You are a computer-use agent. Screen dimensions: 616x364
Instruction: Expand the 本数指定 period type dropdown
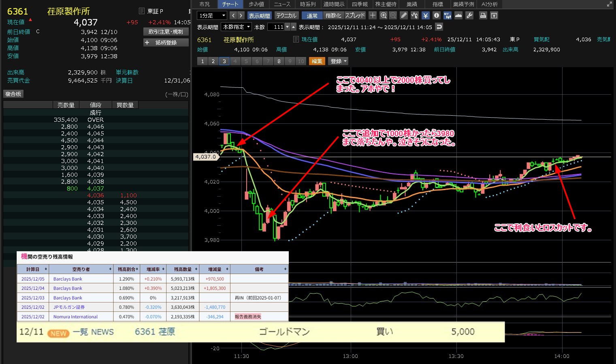[x=237, y=27]
